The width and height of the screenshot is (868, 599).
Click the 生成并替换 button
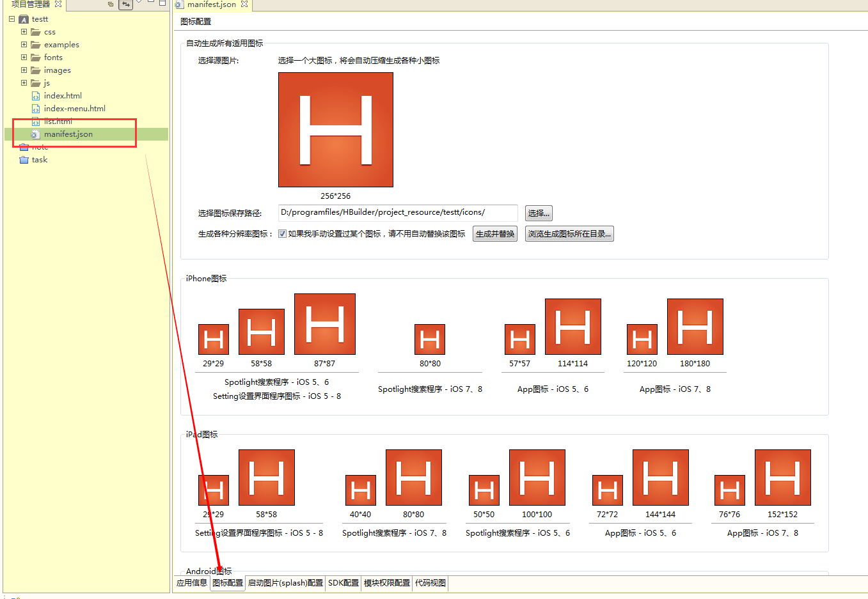click(x=494, y=233)
